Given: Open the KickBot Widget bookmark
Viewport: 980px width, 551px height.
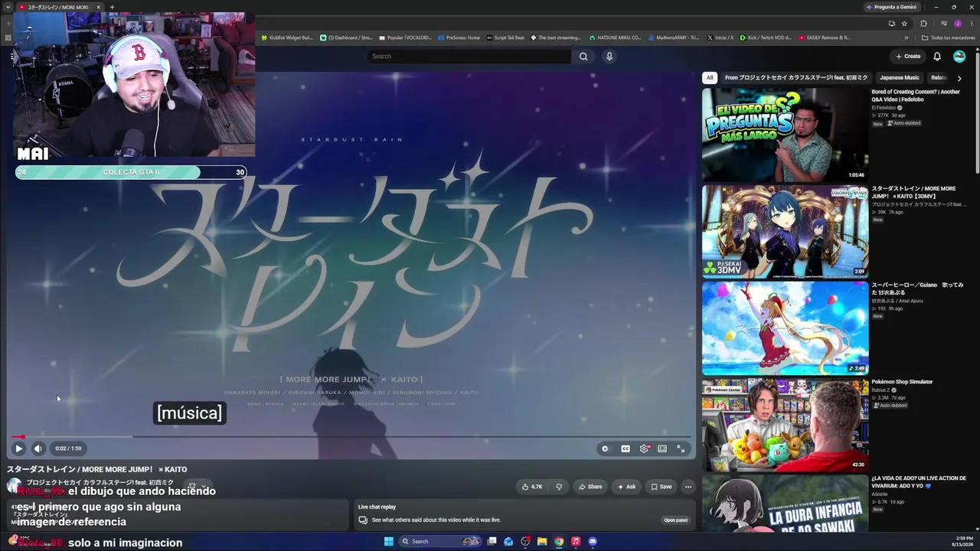Looking at the screenshot, I should click(x=287, y=37).
